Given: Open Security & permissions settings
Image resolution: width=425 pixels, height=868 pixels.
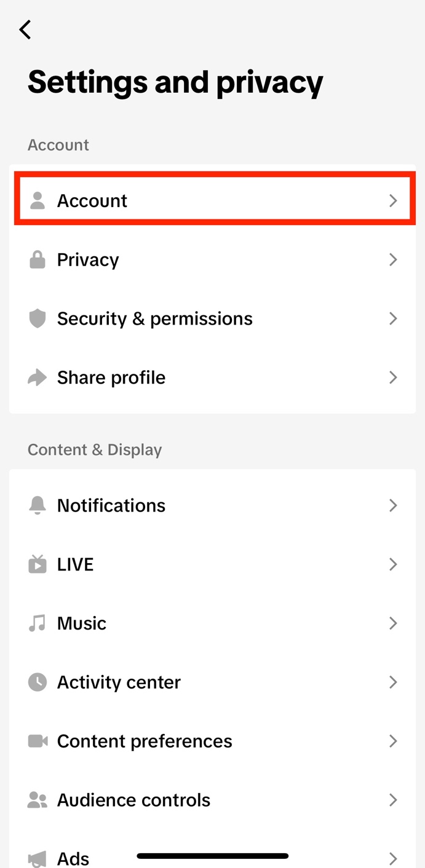Looking at the screenshot, I should [x=154, y=318].
